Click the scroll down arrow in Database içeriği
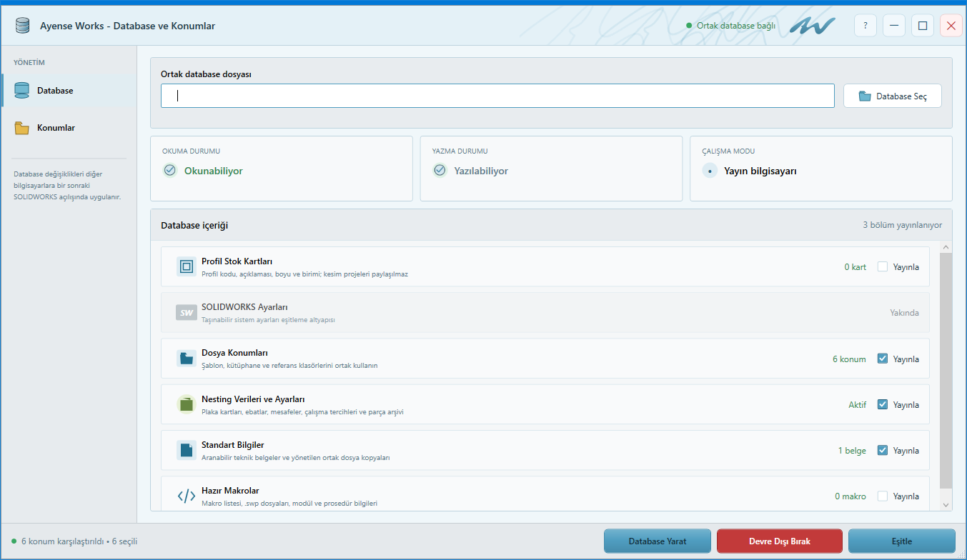The width and height of the screenshot is (967, 560). 946,505
